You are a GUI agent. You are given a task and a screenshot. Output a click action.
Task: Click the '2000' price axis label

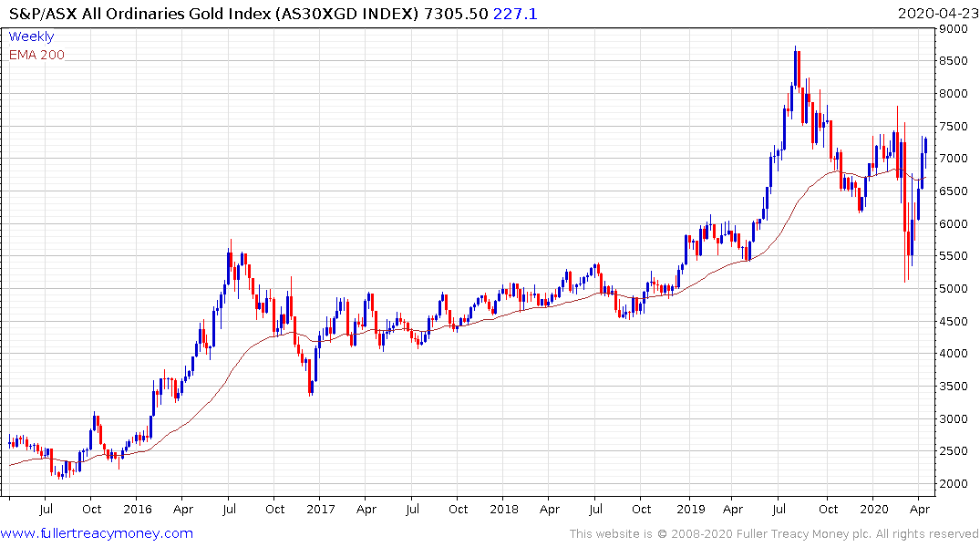pos(954,484)
